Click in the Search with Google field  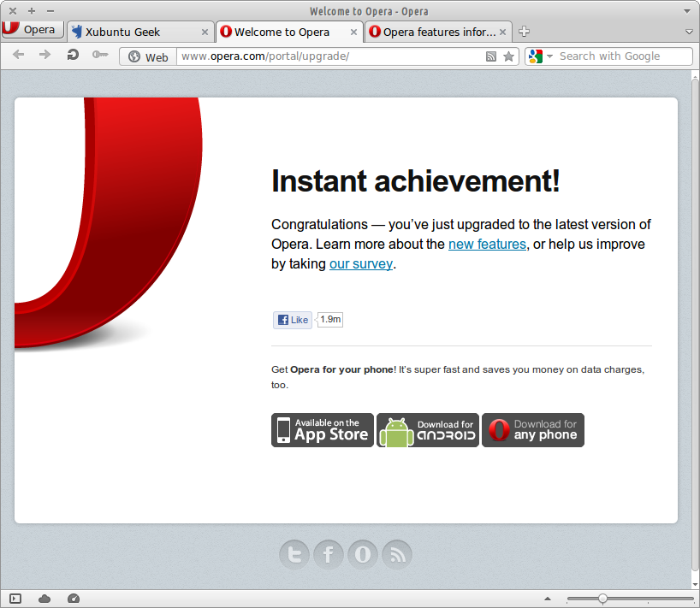point(620,56)
